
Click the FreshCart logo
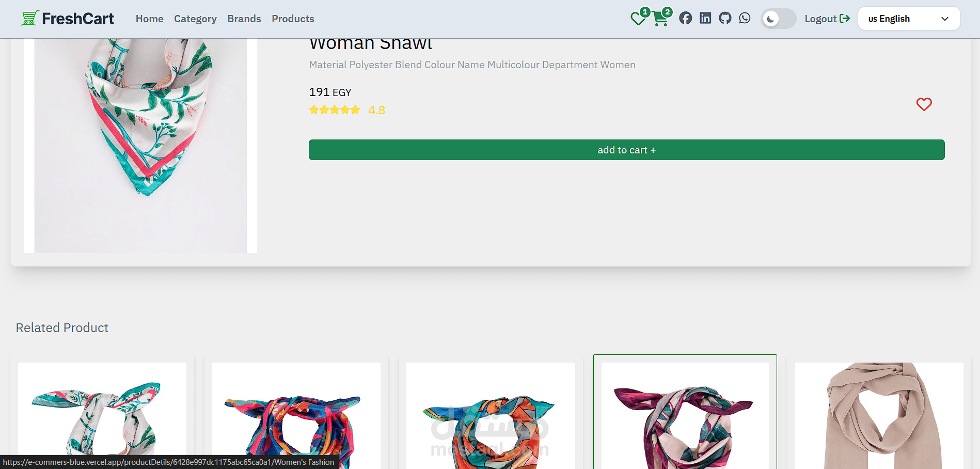pyautogui.click(x=68, y=19)
